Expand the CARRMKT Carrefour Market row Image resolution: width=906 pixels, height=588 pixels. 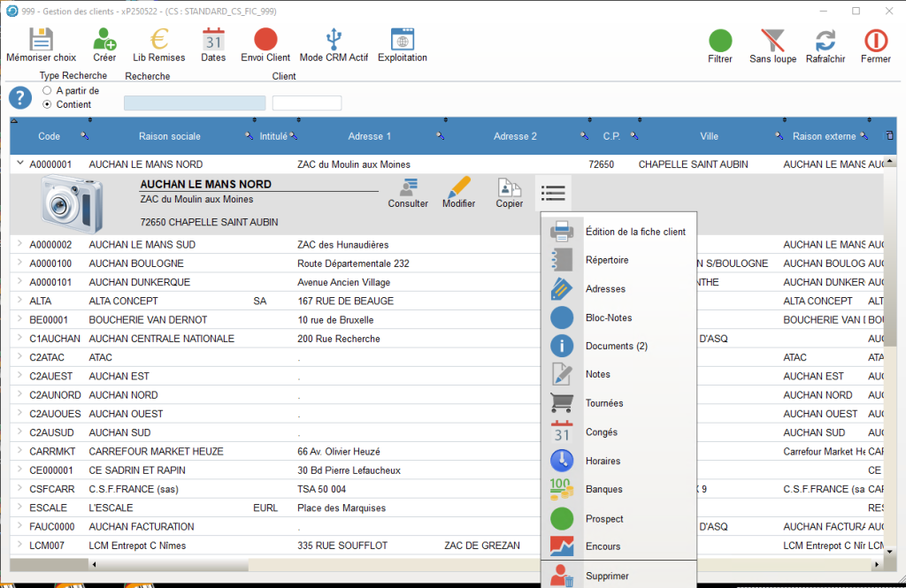(19, 451)
